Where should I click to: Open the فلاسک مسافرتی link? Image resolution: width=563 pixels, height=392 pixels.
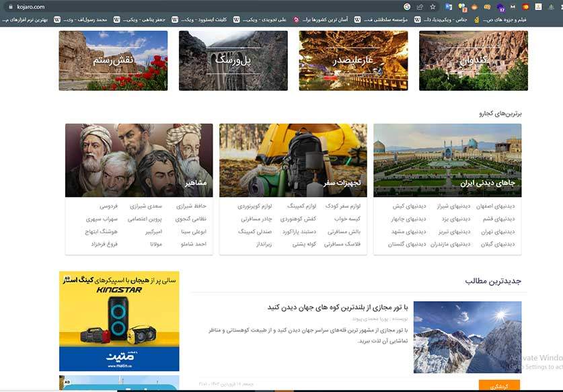(x=342, y=244)
